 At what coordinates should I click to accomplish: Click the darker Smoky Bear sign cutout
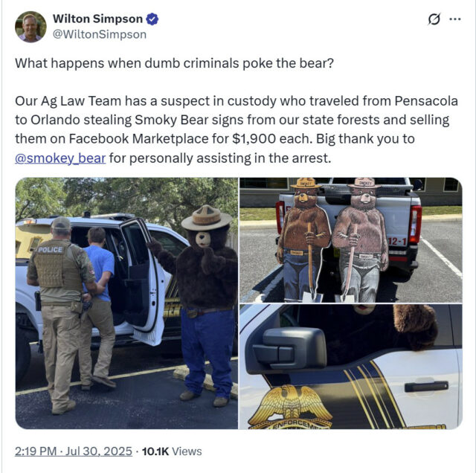304,239
